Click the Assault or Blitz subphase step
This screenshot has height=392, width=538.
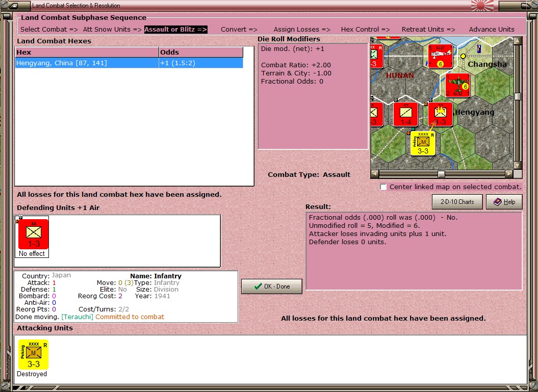(x=175, y=30)
